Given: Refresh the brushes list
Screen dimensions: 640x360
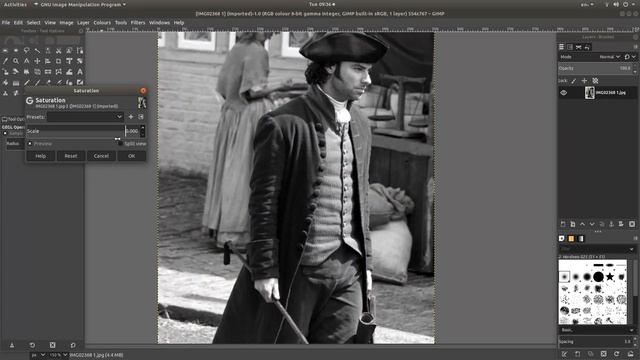Looking at the screenshot, I should pos(617,354).
